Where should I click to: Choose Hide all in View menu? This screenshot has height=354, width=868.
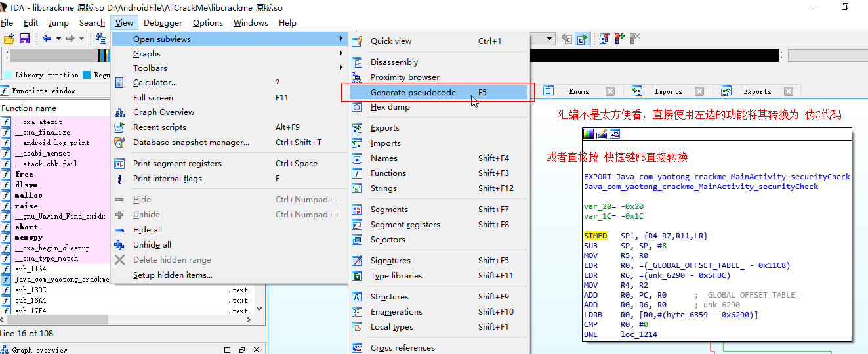point(229,230)
